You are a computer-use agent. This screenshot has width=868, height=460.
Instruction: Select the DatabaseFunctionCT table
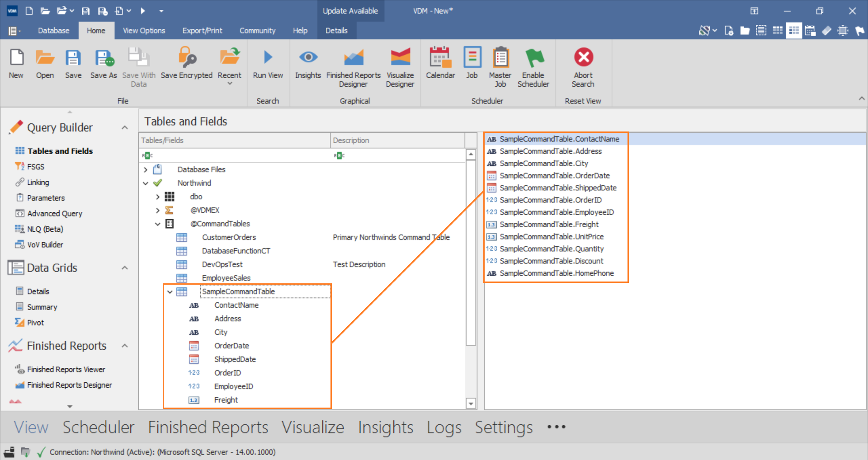[236, 251]
